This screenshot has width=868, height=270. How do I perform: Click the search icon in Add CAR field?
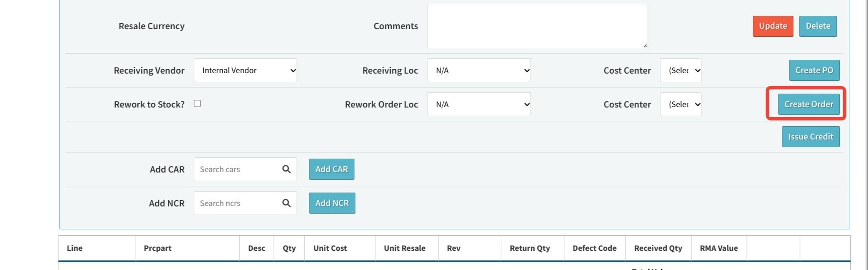pos(286,169)
